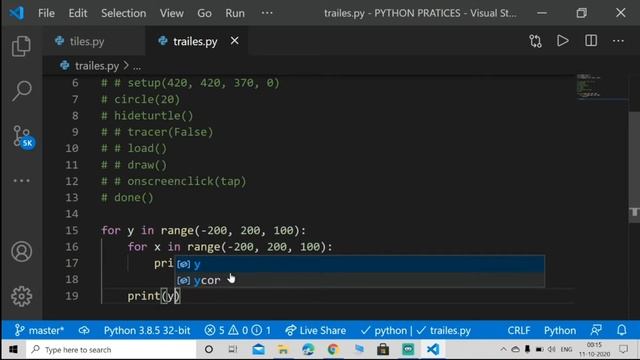Screen dimensions: 640x360
Task: Click '# circle(20)' comment line
Action: 140,99
